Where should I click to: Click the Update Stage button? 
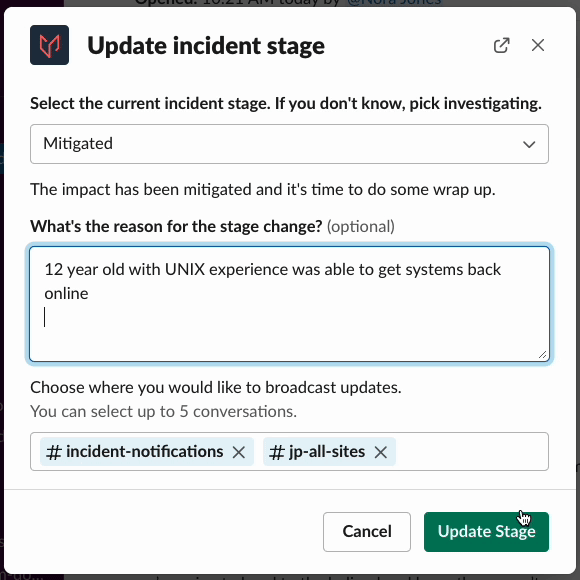pos(486,532)
